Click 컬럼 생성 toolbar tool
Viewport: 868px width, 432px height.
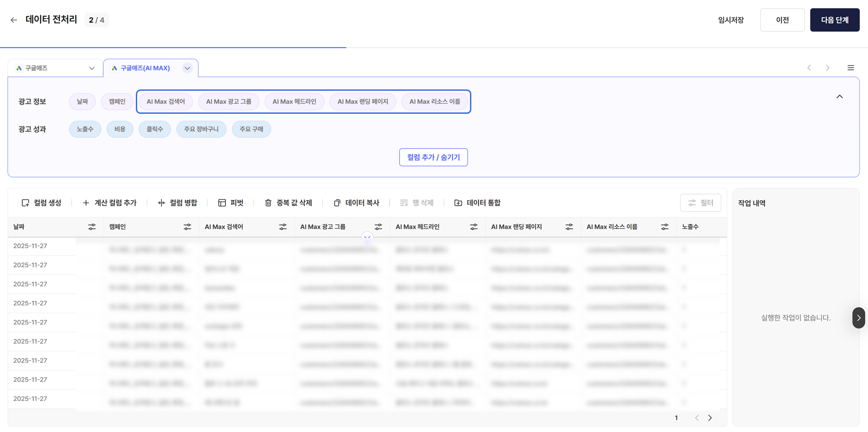click(42, 203)
